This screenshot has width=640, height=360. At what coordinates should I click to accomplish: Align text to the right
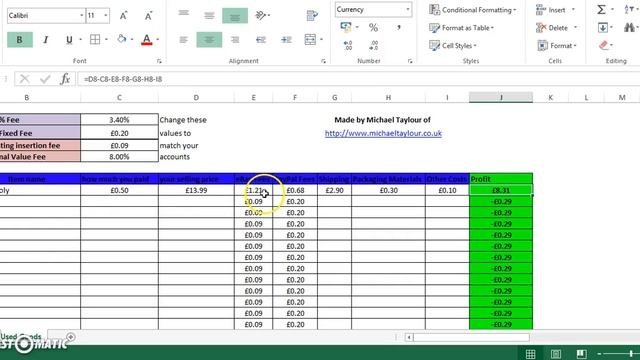[235, 40]
